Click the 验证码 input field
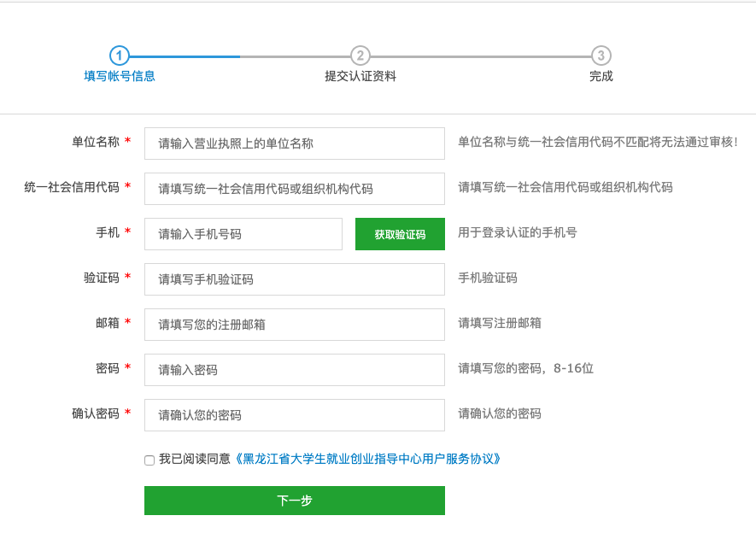 pyautogui.click(x=294, y=279)
